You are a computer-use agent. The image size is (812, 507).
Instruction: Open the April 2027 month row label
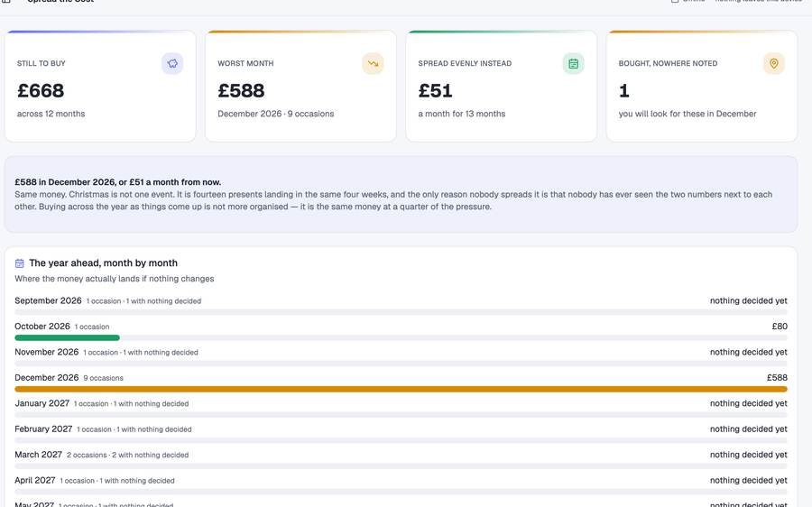34,480
